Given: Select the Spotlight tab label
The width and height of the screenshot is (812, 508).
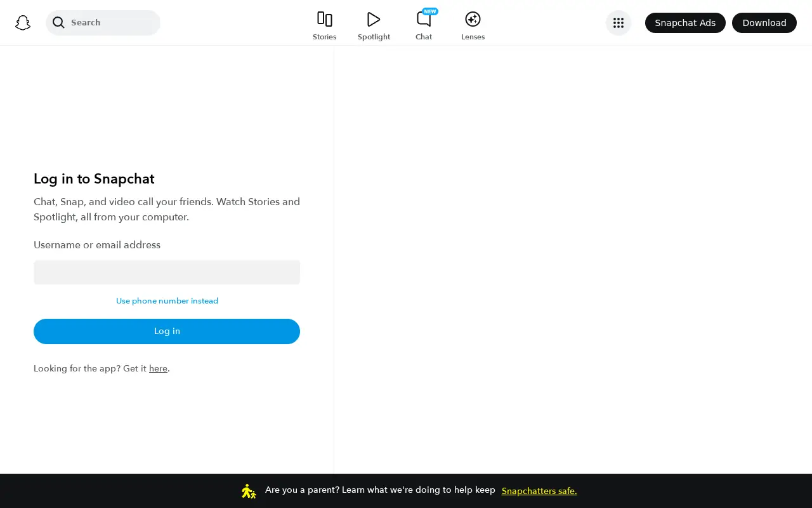Looking at the screenshot, I should (374, 37).
